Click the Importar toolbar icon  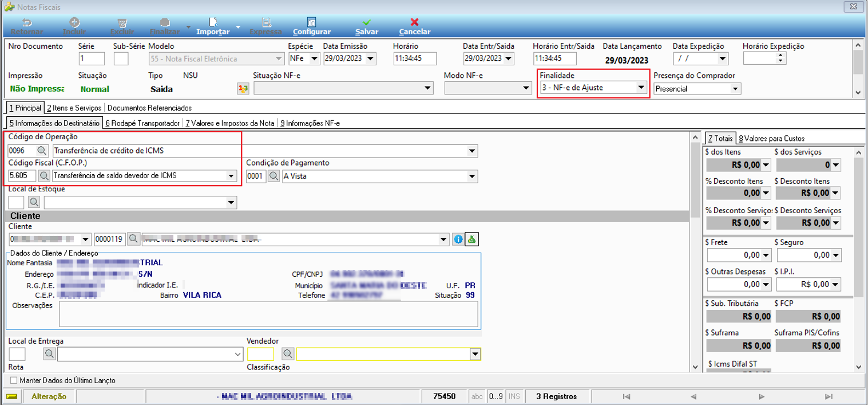[213, 22]
